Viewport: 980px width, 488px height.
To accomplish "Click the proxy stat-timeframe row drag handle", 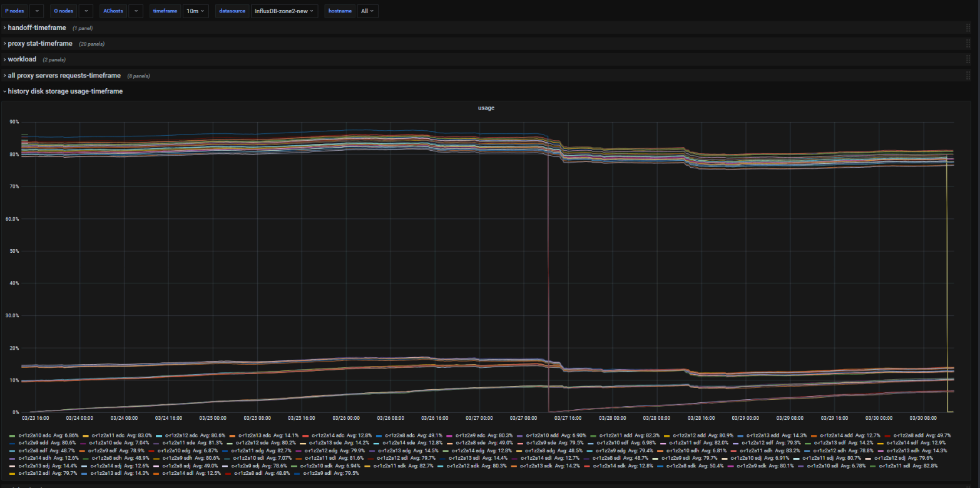I will [x=967, y=44].
